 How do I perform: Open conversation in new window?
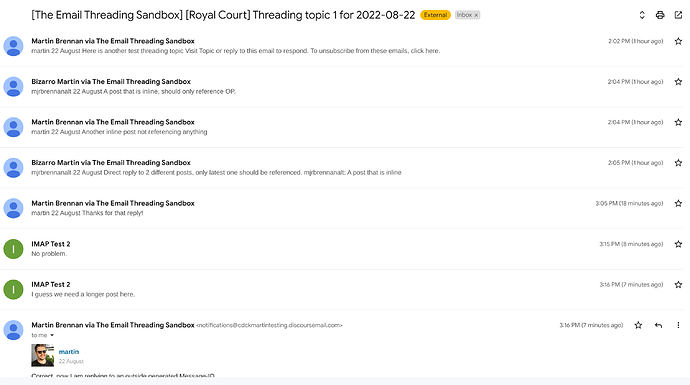click(x=678, y=15)
